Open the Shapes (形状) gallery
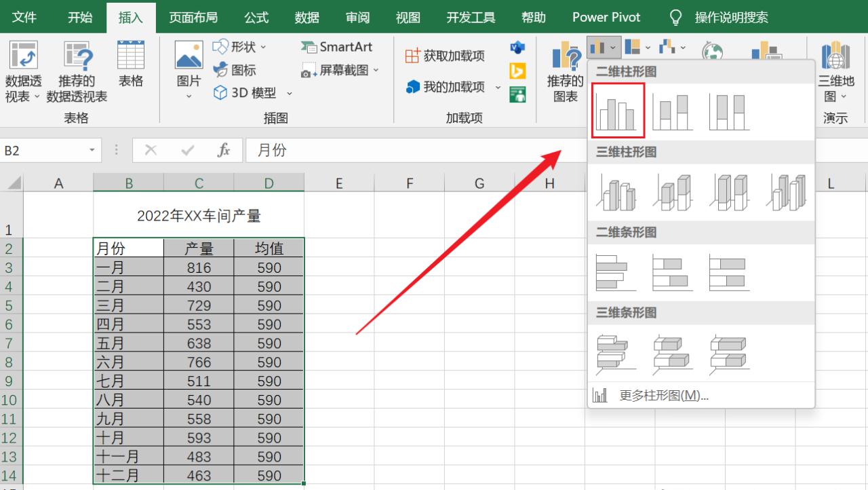This screenshot has height=490, width=868. 239,47
